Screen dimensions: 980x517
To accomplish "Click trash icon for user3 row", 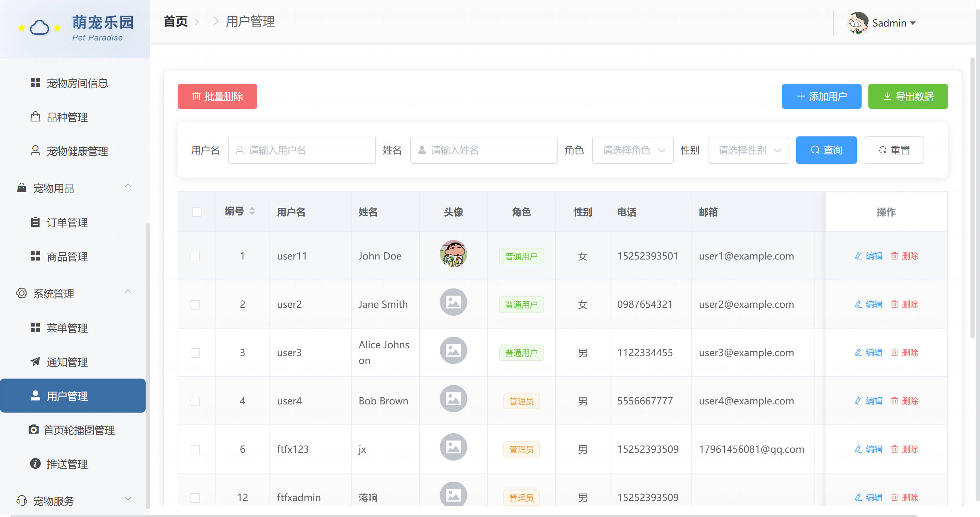I will (x=894, y=352).
